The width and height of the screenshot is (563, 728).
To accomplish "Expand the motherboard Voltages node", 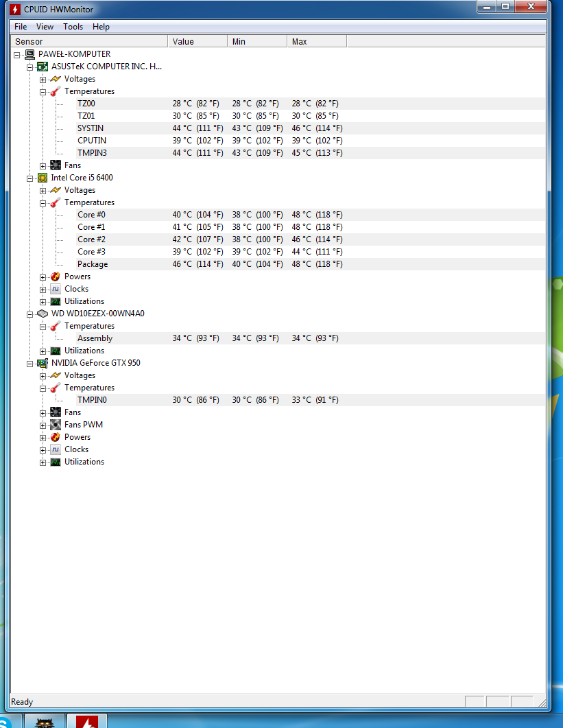I will (43, 80).
